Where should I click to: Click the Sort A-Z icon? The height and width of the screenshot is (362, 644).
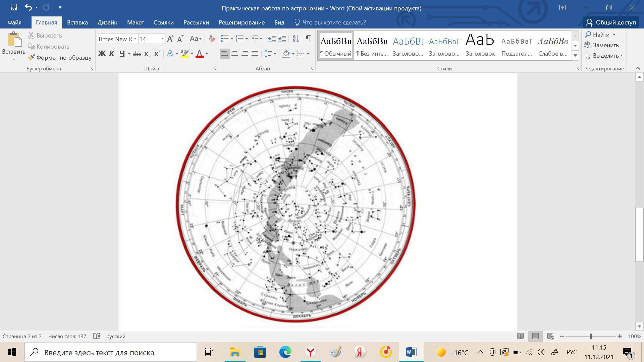click(296, 39)
